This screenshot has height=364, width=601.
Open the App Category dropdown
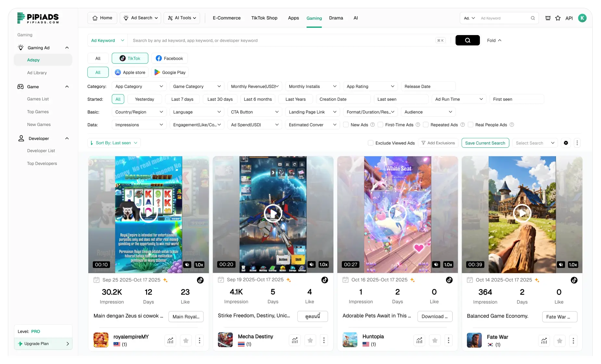[139, 86]
